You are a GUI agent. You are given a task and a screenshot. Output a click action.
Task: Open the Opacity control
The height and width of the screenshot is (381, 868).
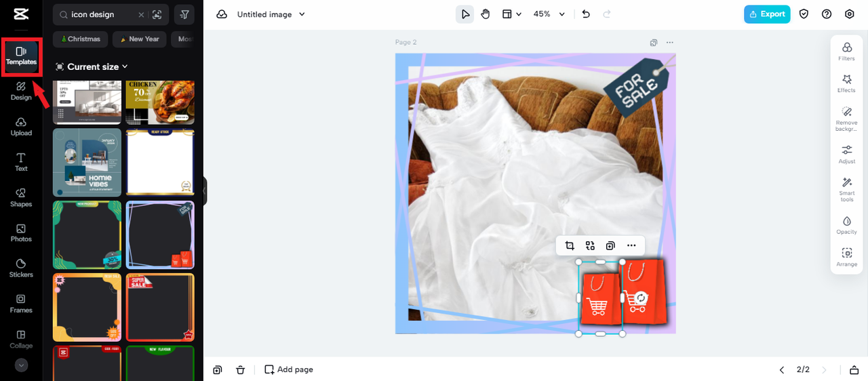[x=847, y=226]
